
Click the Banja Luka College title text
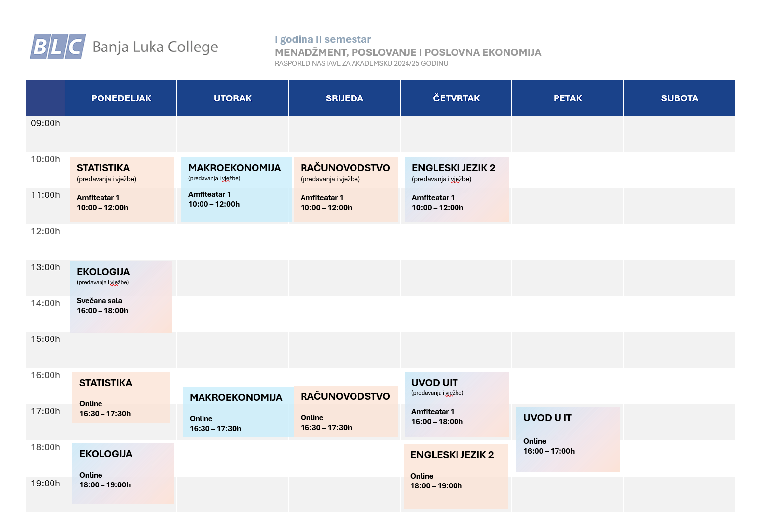pyautogui.click(x=155, y=47)
